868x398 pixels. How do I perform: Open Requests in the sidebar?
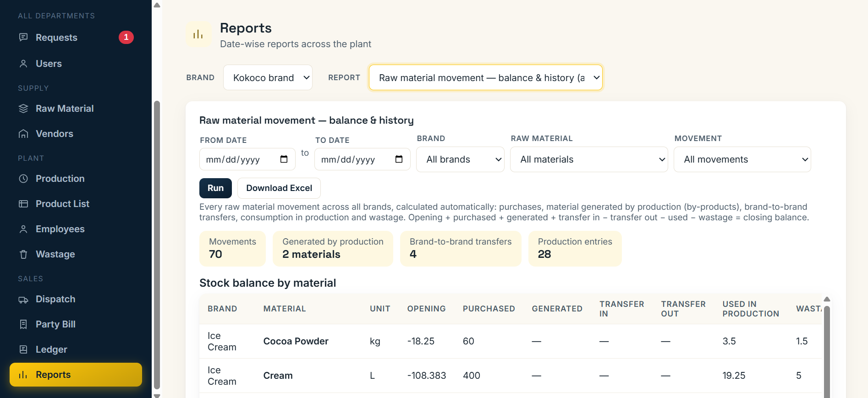(x=76, y=38)
